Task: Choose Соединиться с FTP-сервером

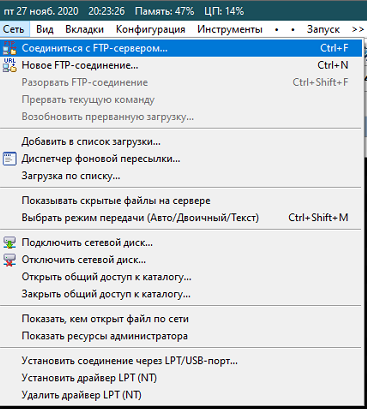Action: [181, 48]
